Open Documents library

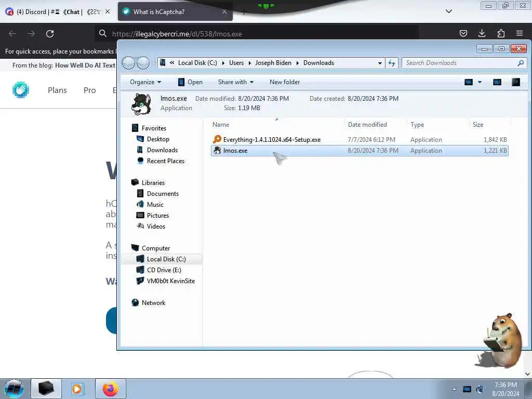coord(163,193)
